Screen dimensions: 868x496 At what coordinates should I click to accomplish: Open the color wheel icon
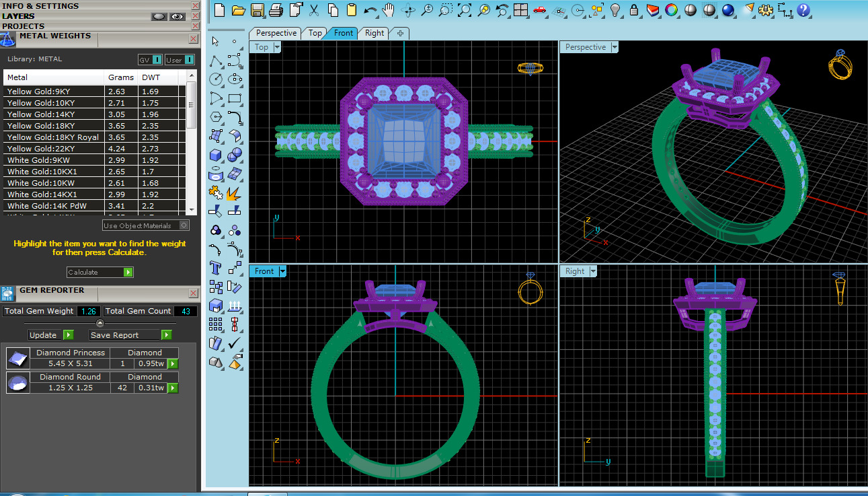(x=671, y=10)
